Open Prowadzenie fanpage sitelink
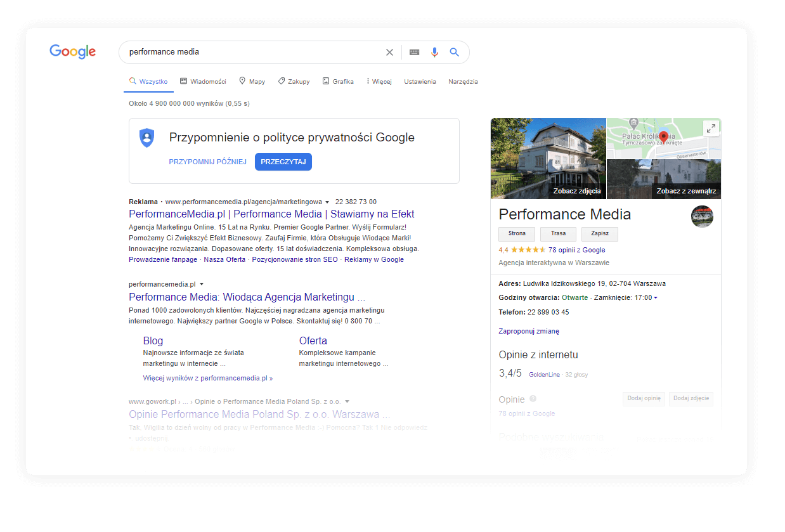The width and height of the screenshot is (785, 532). [162, 259]
